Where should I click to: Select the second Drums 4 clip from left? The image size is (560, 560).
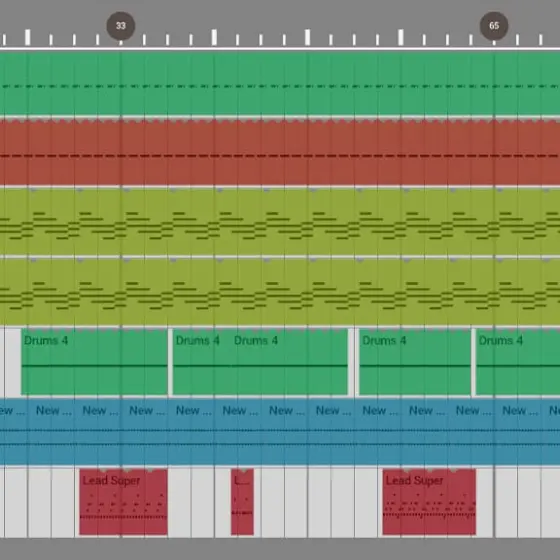202,362
